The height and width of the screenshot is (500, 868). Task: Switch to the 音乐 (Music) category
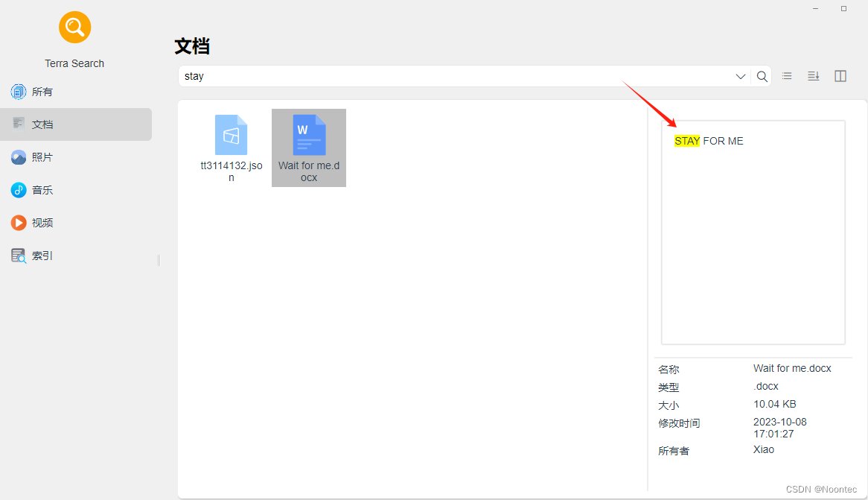coord(76,190)
